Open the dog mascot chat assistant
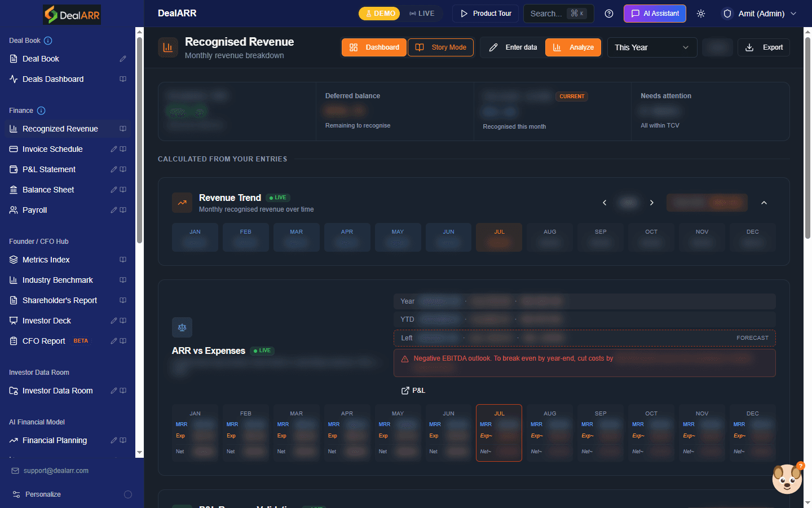The width and height of the screenshot is (812, 508). pyautogui.click(x=787, y=479)
